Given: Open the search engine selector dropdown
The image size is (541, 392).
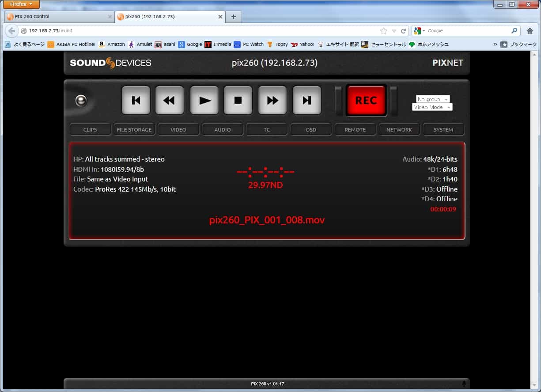Looking at the screenshot, I should (x=420, y=31).
